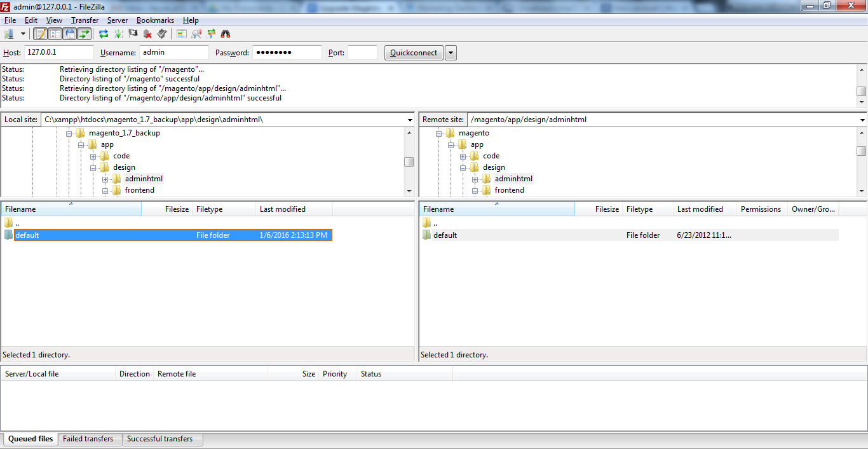Toggle directory comparison

pos(196,34)
